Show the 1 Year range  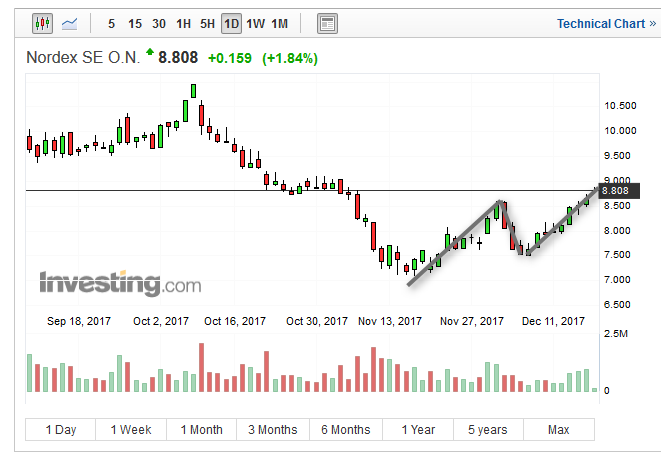pos(418,429)
